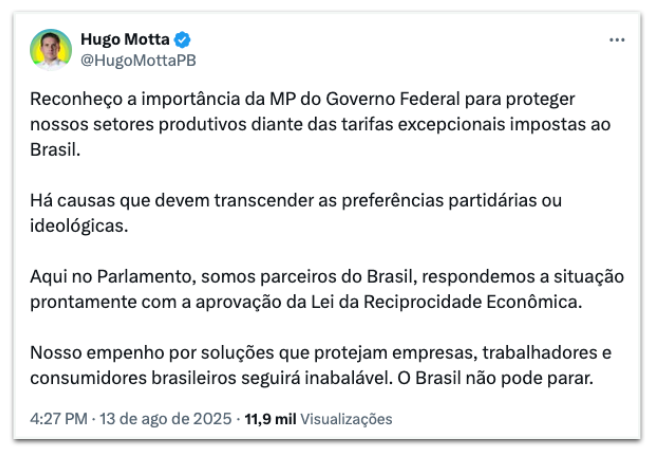The image size is (654, 450).
Task: Click the words preferências partidárias
Action: [439, 201]
